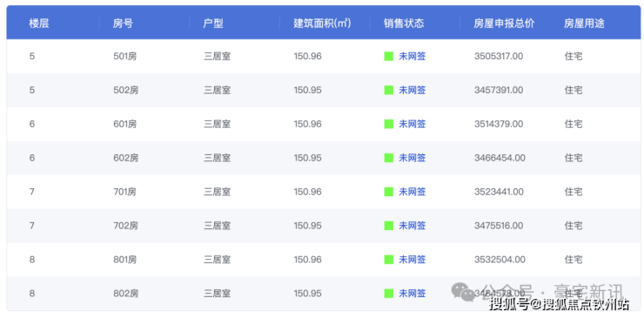Click the WeChat logo watermark icon
The height and width of the screenshot is (318, 644).
coord(463,292)
